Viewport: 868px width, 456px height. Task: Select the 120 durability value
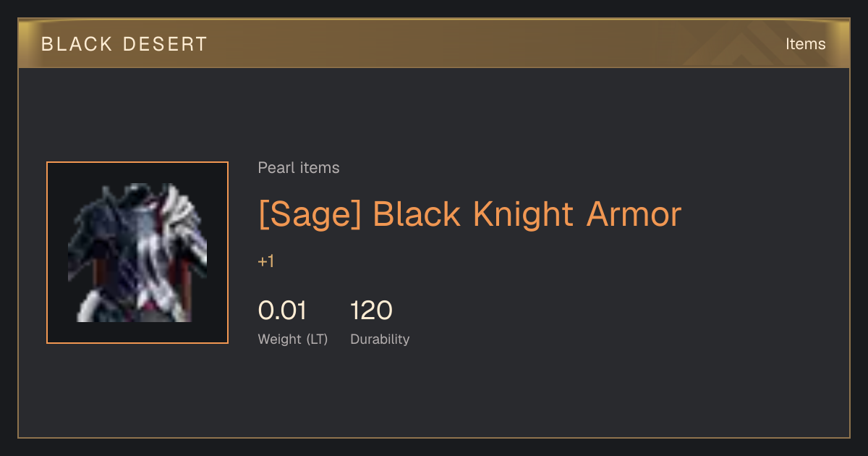[x=371, y=311]
